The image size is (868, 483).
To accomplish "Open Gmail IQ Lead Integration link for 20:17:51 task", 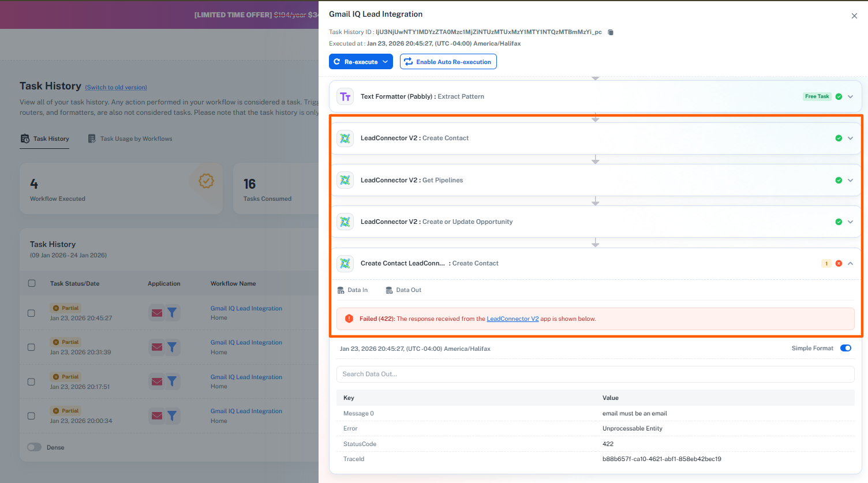I will tap(246, 377).
